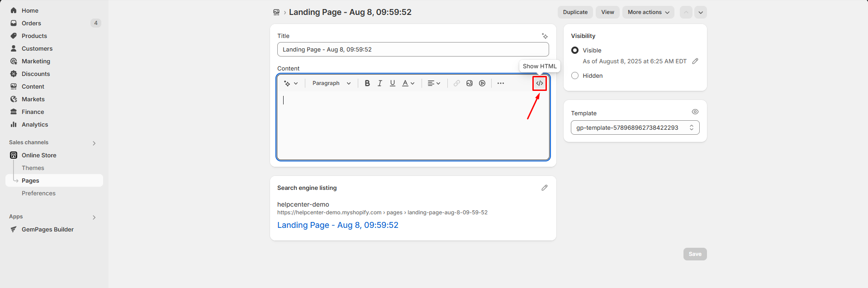Open the Paragraph style dropdown
Viewport: 868px width, 288px height.
pyautogui.click(x=332, y=83)
